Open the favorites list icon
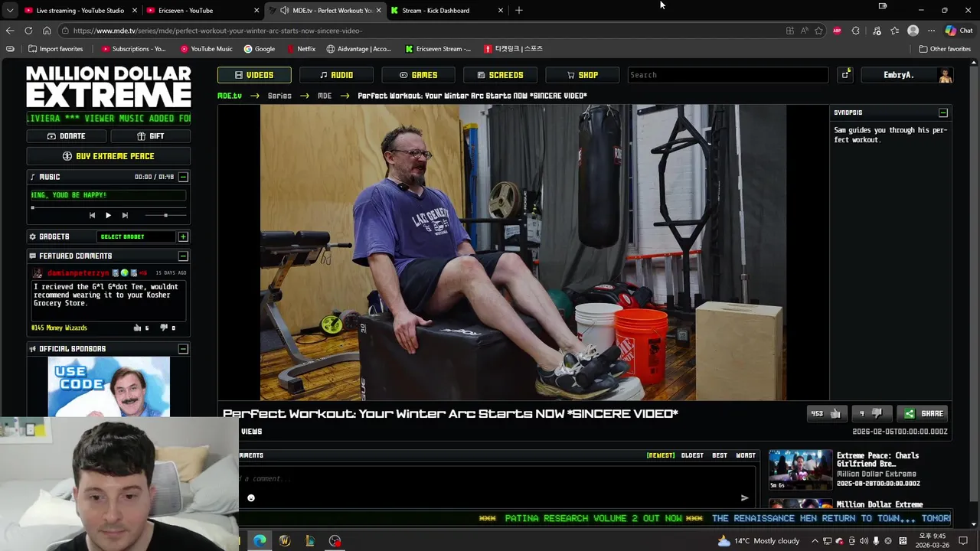 (x=894, y=31)
